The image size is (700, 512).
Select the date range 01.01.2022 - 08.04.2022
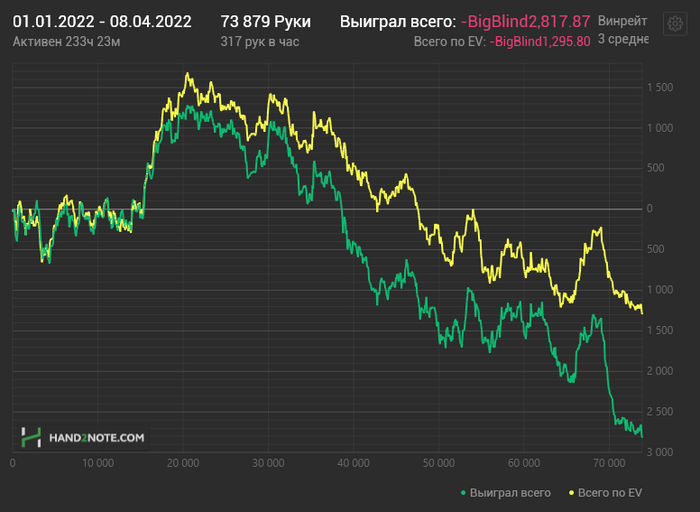coord(102,21)
